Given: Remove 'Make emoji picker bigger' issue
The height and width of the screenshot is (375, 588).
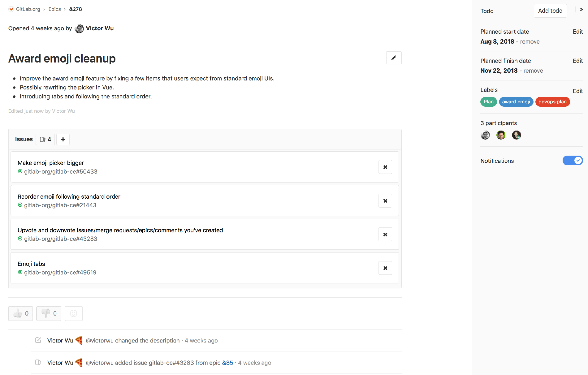Looking at the screenshot, I should tap(385, 167).
